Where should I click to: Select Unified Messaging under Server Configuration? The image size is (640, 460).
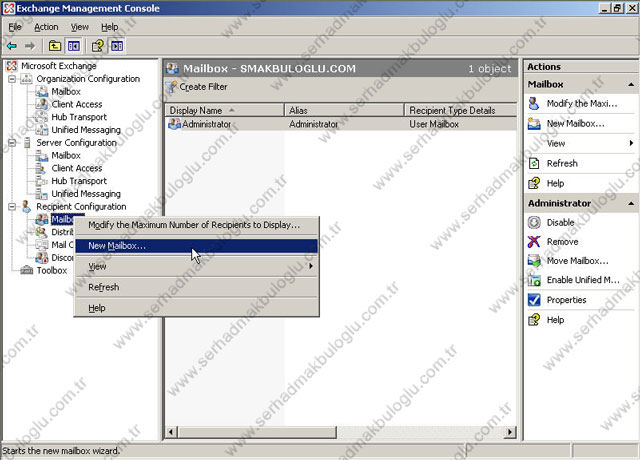[x=86, y=193]
